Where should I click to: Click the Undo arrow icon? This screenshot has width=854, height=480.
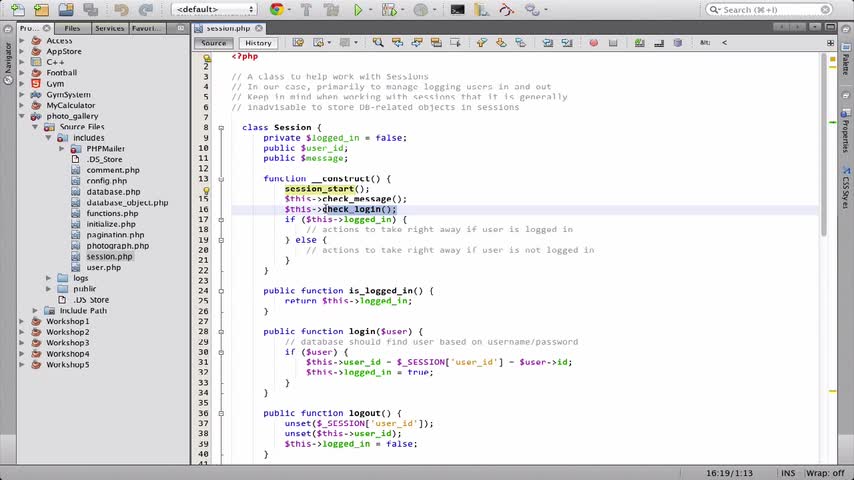(x=121, y=9)
